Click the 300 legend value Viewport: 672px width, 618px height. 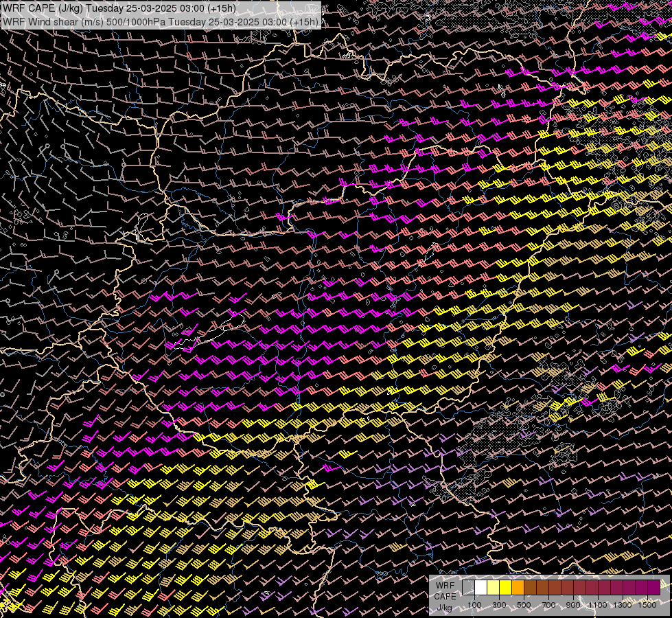(499, 605)
